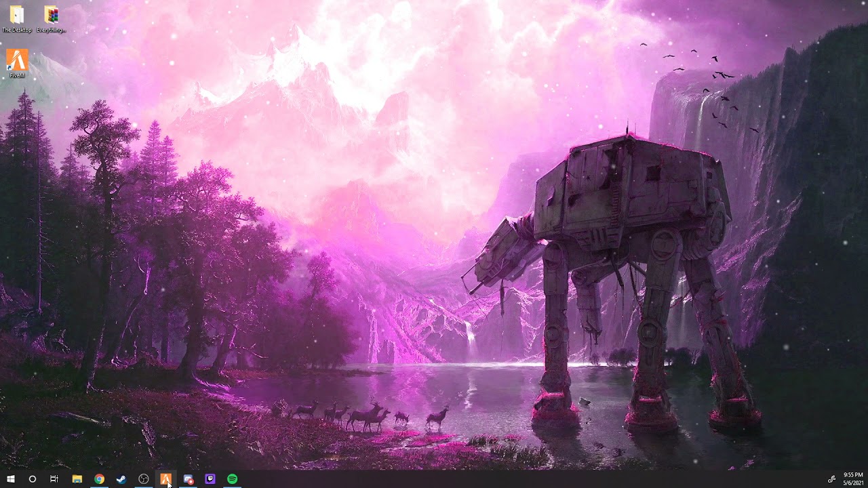The height and width of the screenshot is (488, 868).
Task: Open the Windows Start menu
Action: tap(11, 479)
